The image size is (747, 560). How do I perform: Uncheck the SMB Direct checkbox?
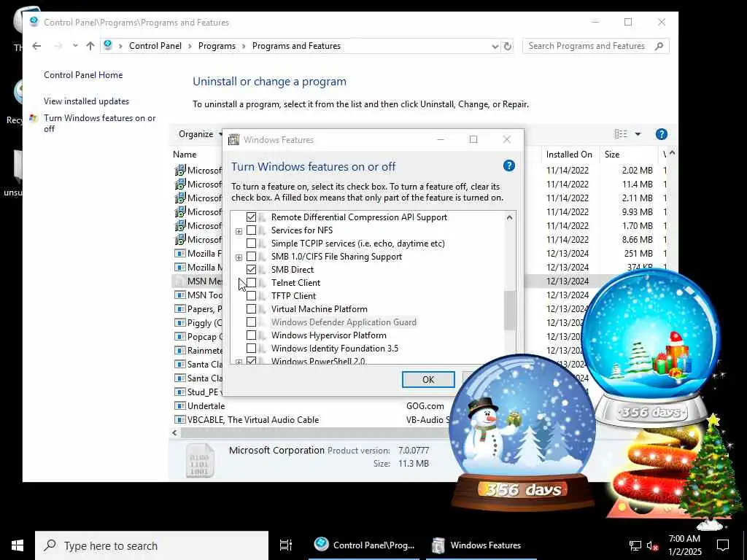pos(251,270)
